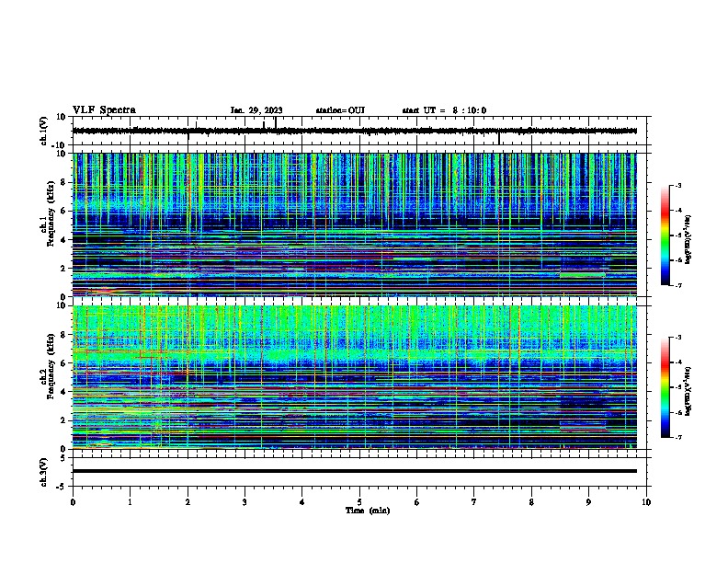Click the green burst near 9 minutes in ch.1

point(583,275)
